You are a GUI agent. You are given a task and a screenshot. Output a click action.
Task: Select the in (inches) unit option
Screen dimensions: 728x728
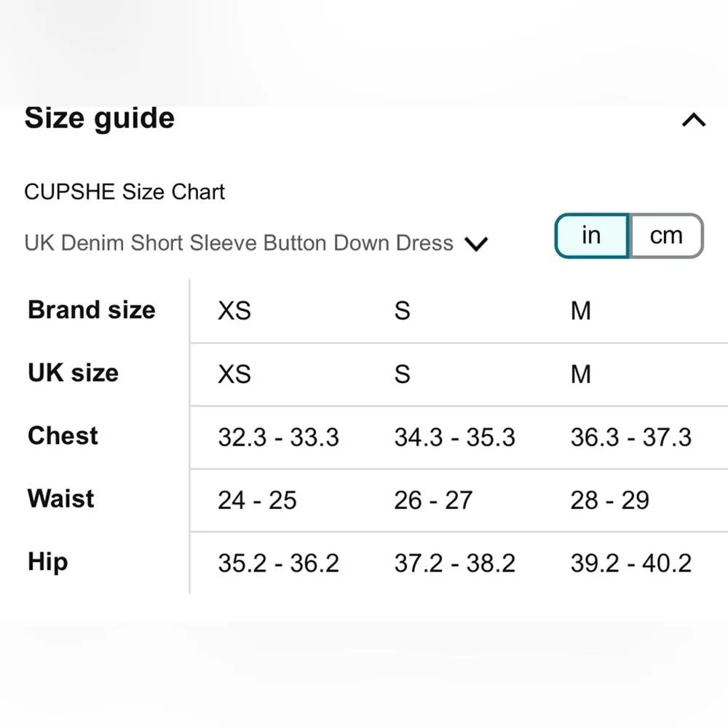click(591, 236)
